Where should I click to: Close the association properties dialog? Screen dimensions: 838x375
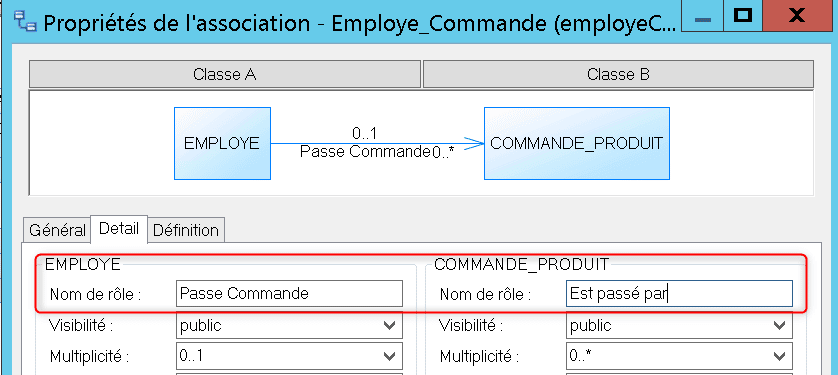click(796, 16)
